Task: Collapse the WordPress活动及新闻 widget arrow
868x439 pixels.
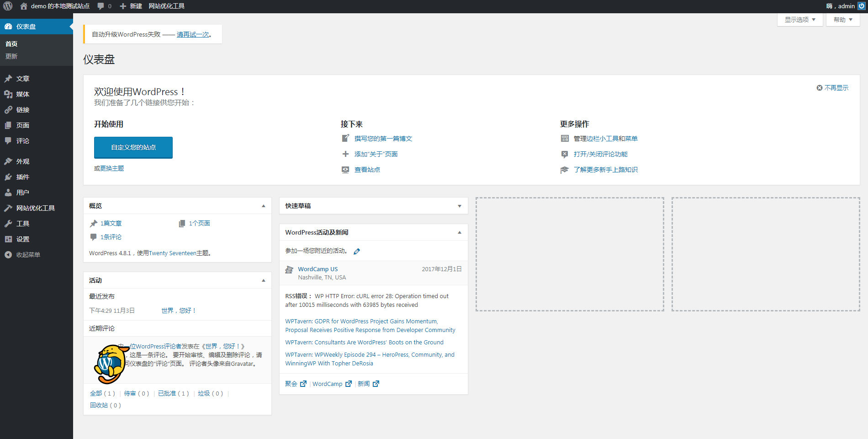Action: [460, 232]
